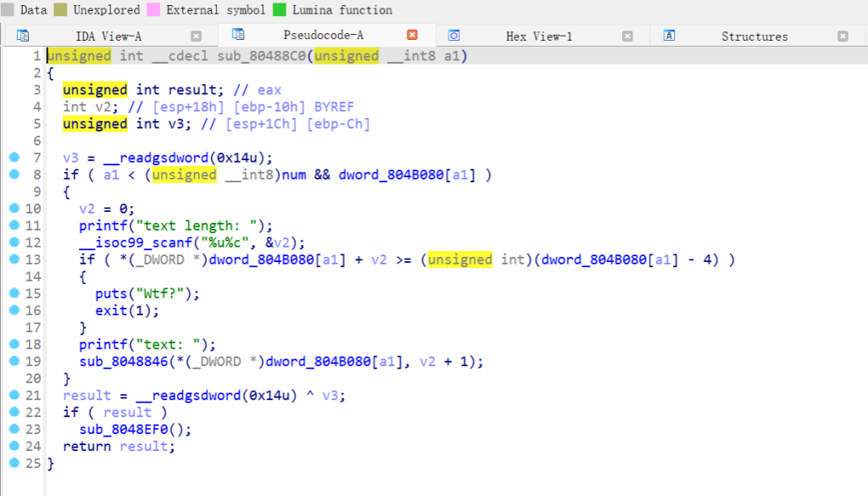Viewport: 868px width, 496px height.
Task: Toggle breakpoint dot on line 7
Action: click(x=14, y=158)
